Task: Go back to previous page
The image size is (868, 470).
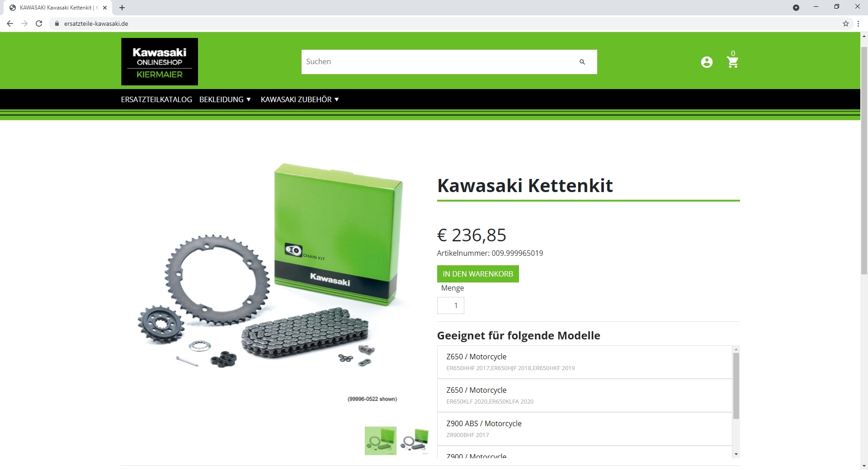Action: (x=10, y=23)
